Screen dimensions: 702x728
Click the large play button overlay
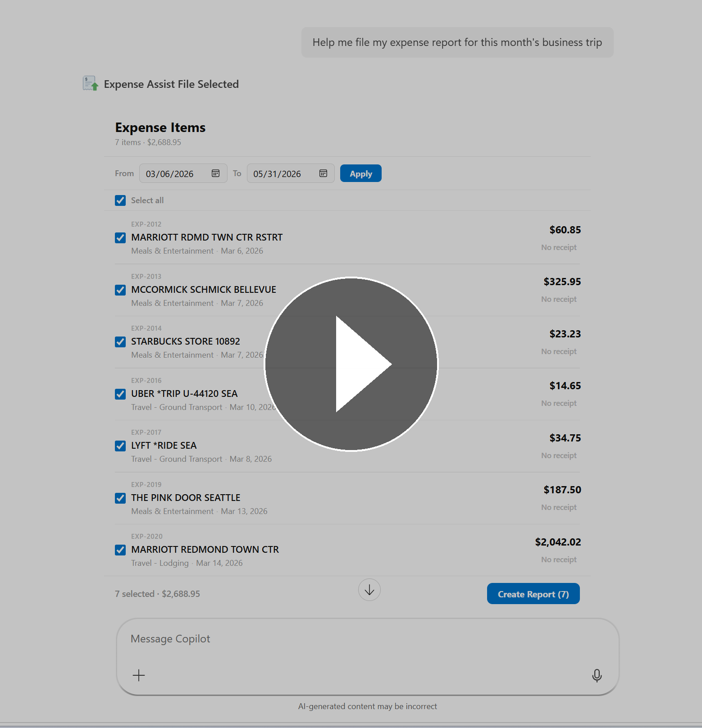[351, 364]
